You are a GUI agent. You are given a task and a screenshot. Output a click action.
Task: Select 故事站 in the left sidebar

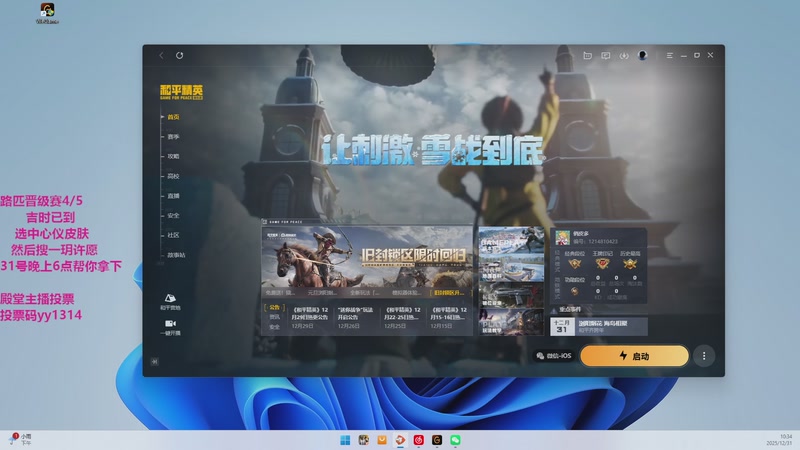click(x=176, y=255)
